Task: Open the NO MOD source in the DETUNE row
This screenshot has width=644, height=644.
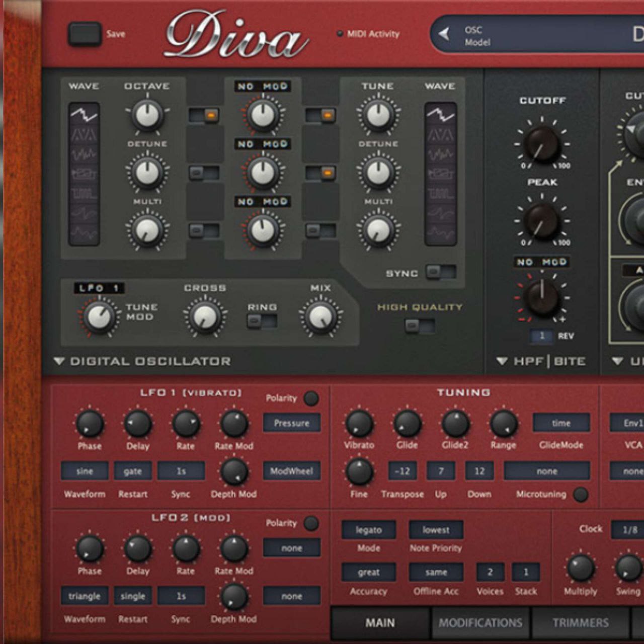Action: [x=263, y=144]
